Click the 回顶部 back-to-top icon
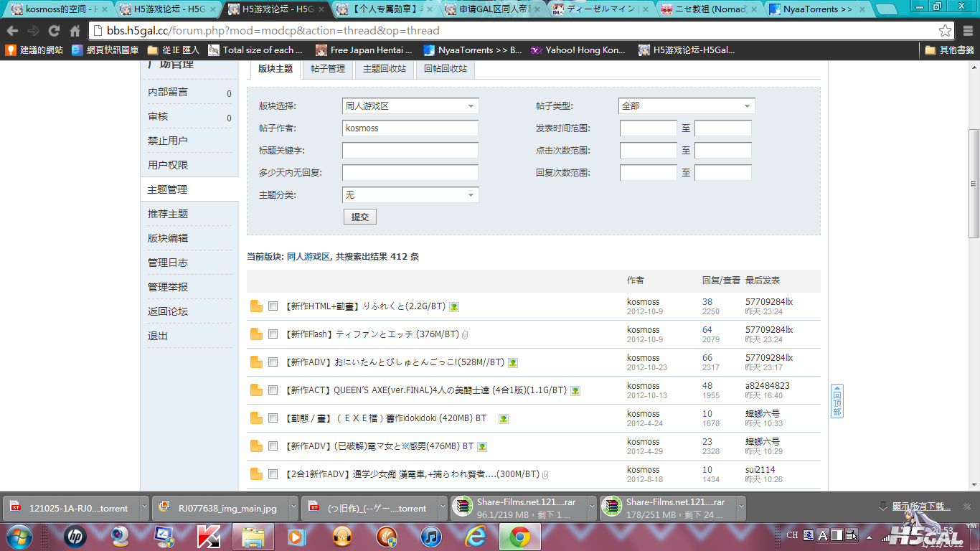 tap(837, 401)
